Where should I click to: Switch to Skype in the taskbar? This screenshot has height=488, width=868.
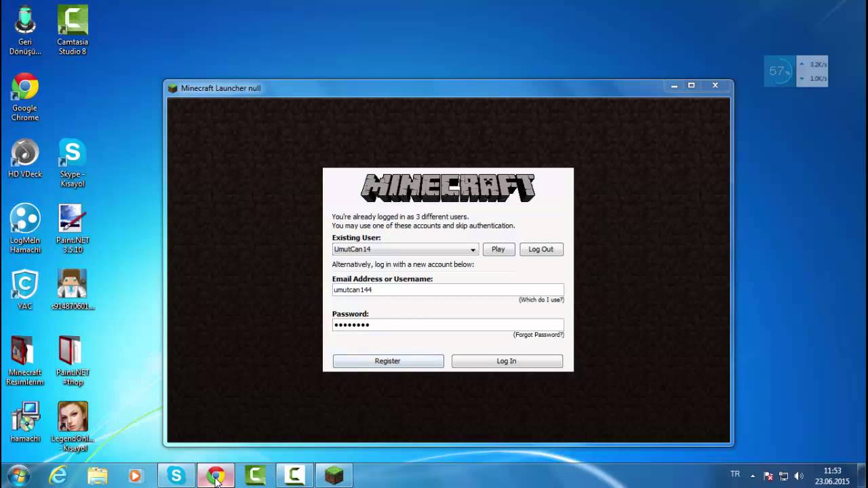[x=176, y=475]
